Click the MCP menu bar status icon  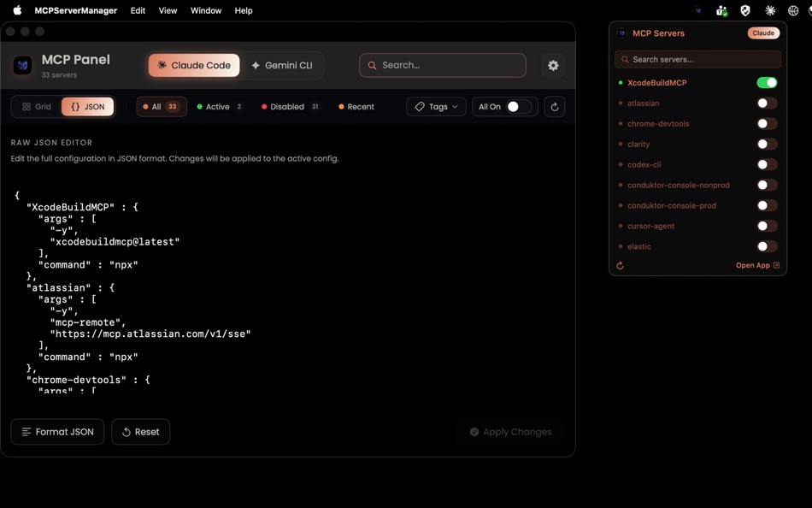pyautogui.click(x=698, y=10)
